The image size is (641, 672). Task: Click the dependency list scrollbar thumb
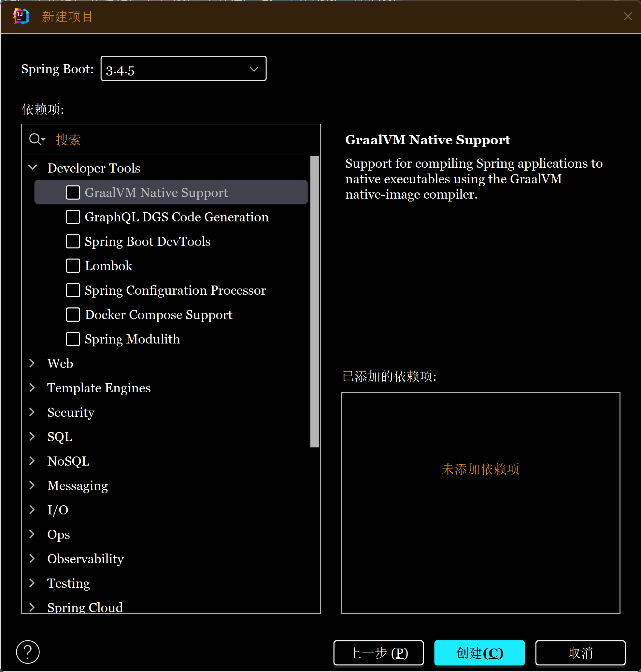(x=315, y=301)
